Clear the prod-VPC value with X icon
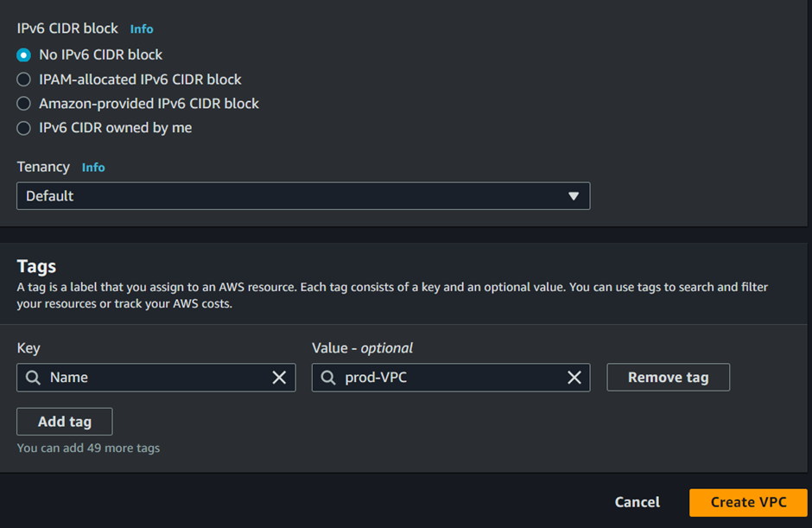This screenshot has width=812, height=528. click(574, 378)
